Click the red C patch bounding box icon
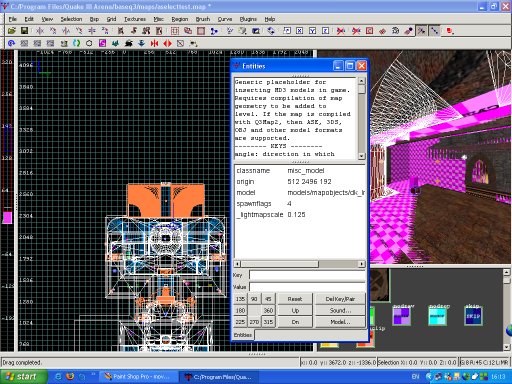The image size is (512, 384). [369, 31]
